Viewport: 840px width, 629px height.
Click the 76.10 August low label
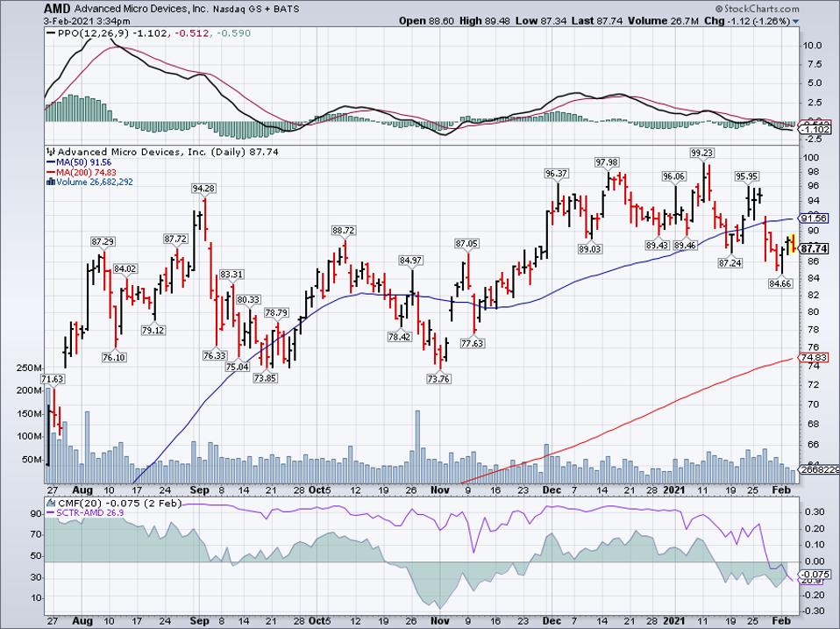click(x=114, y=357)
